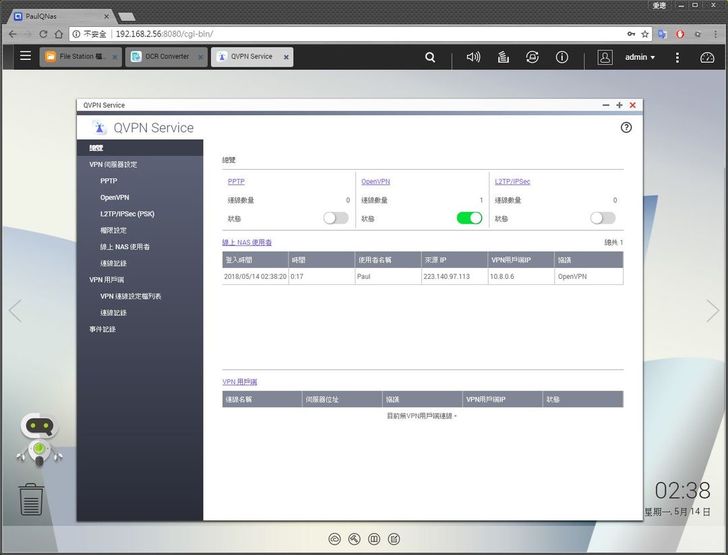
Task: Open the Recycle Bin on the desktop
Action: 31,498
